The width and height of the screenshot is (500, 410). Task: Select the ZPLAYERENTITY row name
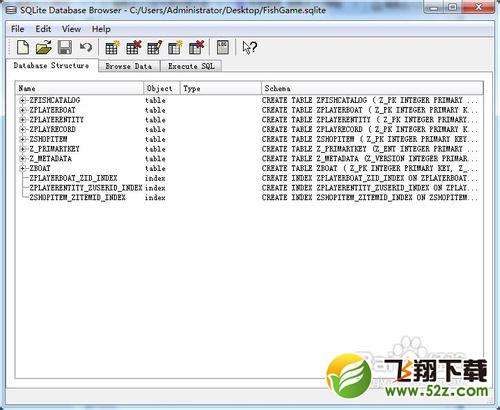pyautogui.click(x=57, y=120)
